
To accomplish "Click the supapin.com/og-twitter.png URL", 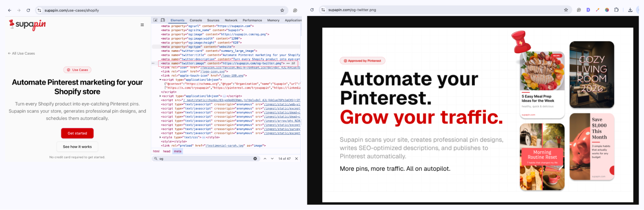I will coord(352,10).
